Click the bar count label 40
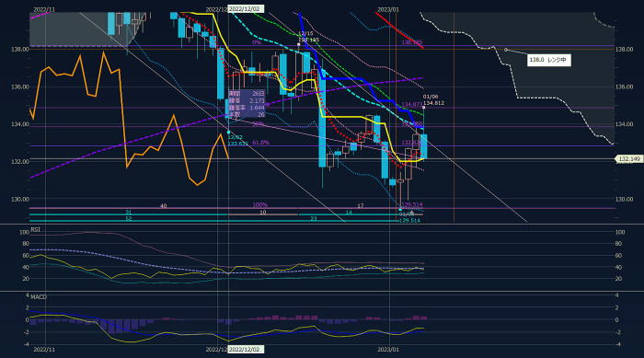Viewport: 644px width, 358px height. (x=163, y=205)
